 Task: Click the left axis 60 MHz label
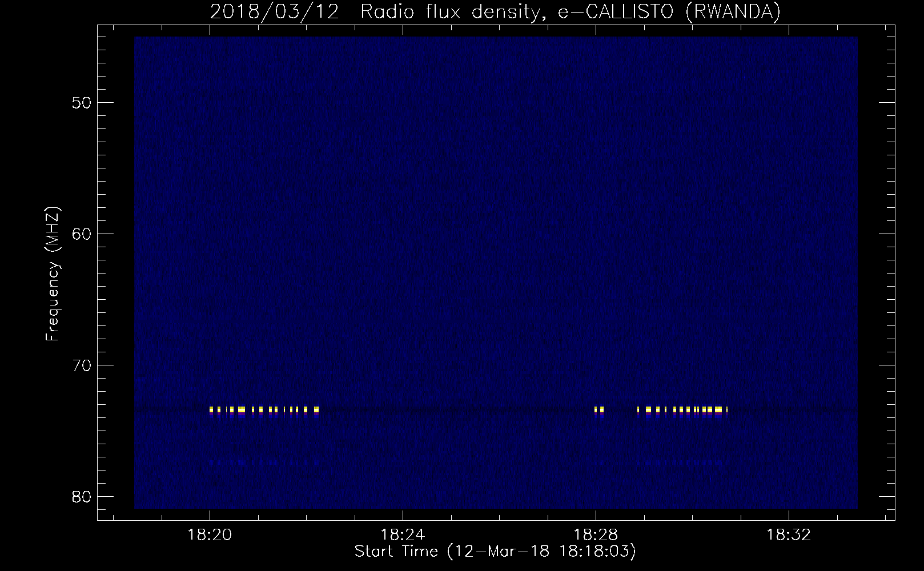point(82,234)
